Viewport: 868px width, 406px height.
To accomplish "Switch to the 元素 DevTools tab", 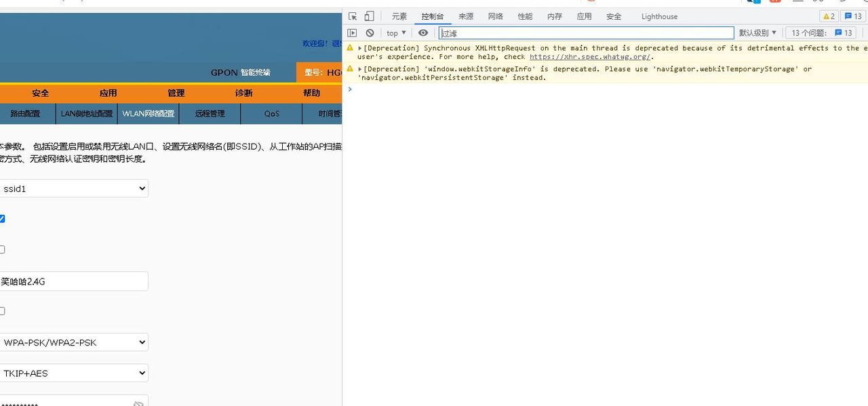I will pos(399,16).
